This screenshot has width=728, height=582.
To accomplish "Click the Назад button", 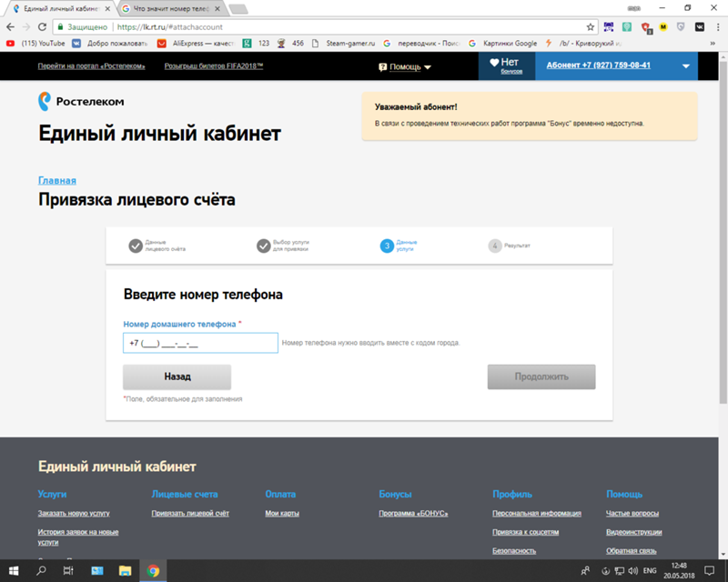I will tap(177, 376).
